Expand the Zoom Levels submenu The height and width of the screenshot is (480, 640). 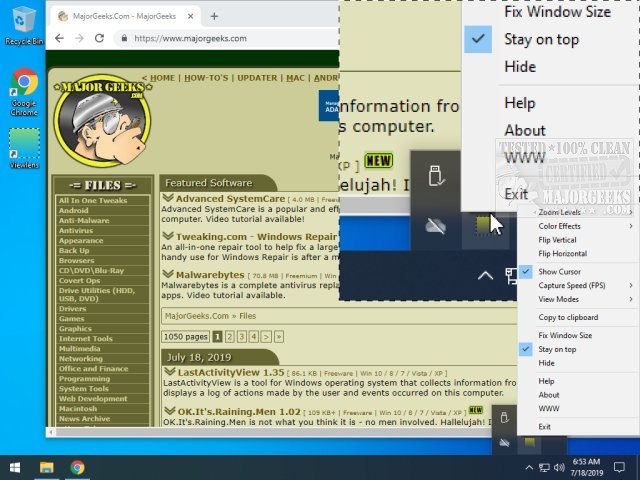578,212
